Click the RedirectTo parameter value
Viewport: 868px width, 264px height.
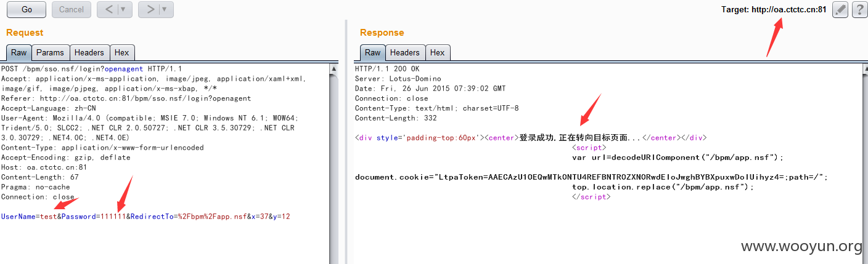coord(208,217)
